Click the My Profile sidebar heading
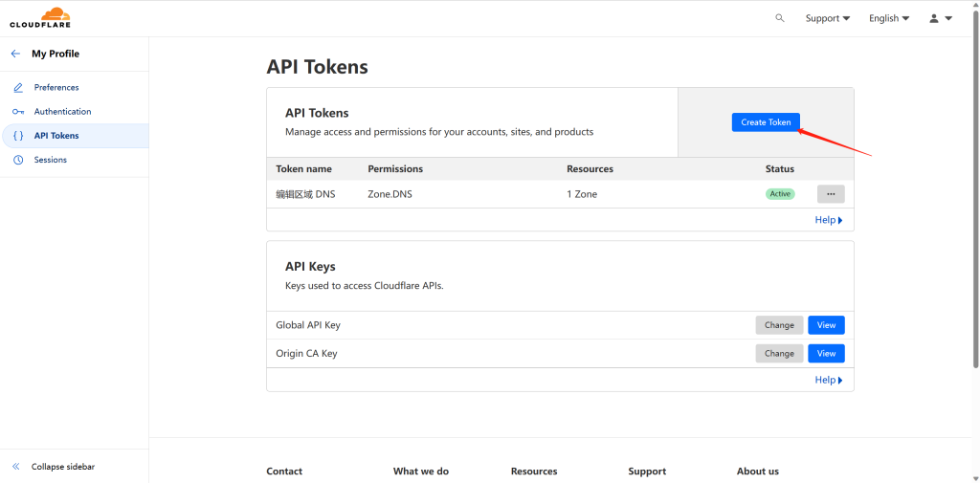Screen dimensions: 980x483 pyautogui.click(x=56, y=54)
